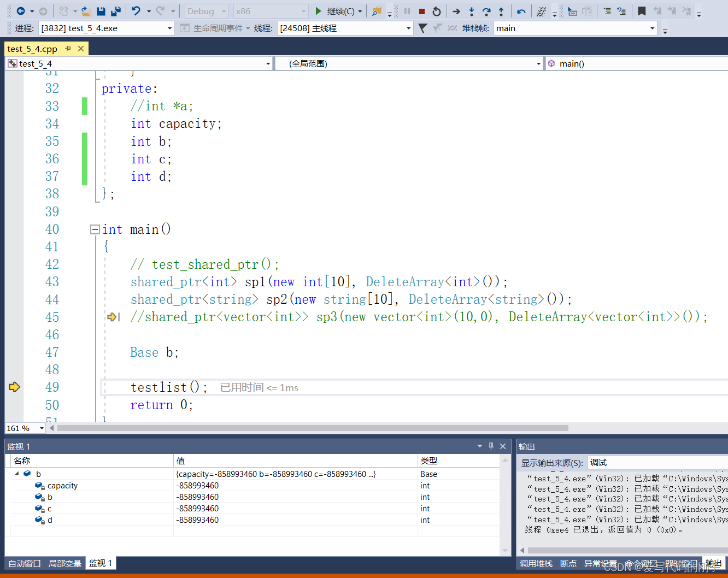Restart debugging with the circular arrow icon
728x578 pixels.
[436, 11]
